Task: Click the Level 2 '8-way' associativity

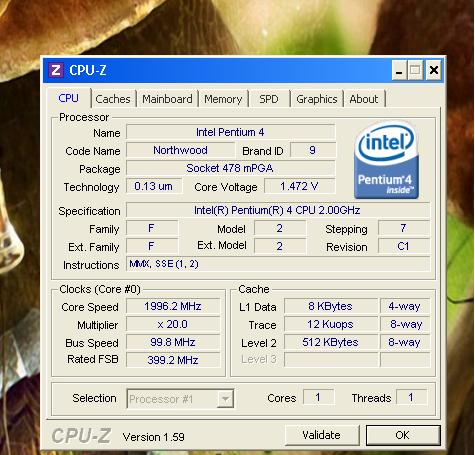Action: [x=405, y=342]
